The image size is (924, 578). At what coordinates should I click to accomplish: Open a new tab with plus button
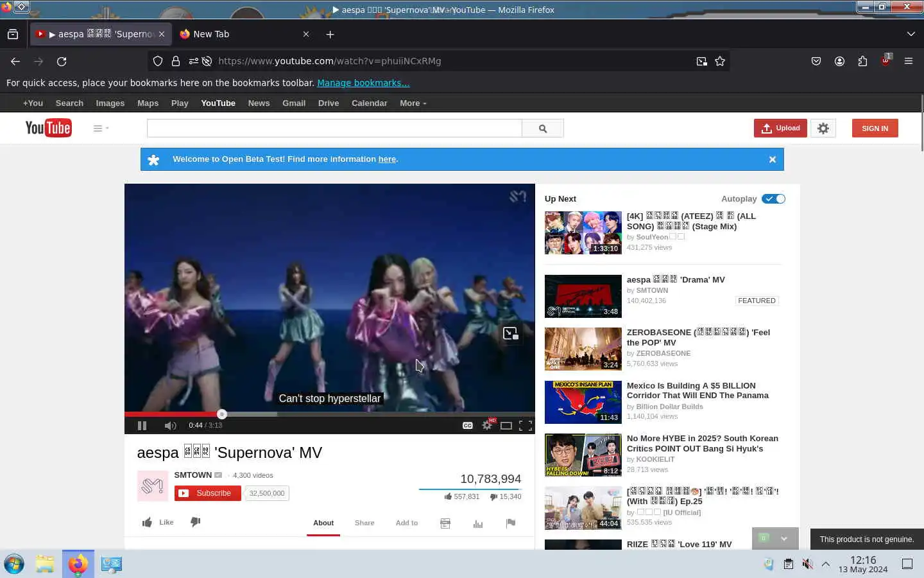pyautogui.click(x=330, y=34)
